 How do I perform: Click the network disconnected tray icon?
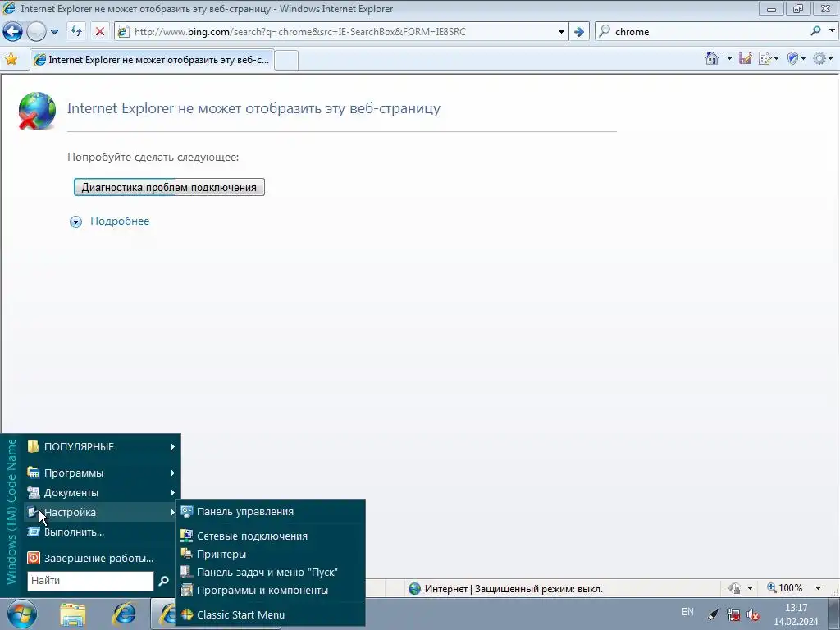(x=733, y=614)
